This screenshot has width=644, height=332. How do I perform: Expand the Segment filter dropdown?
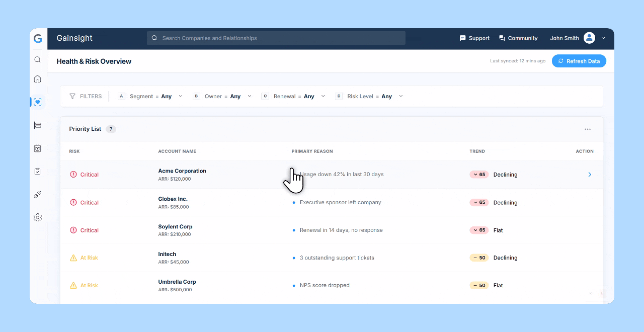pos(180,96)
